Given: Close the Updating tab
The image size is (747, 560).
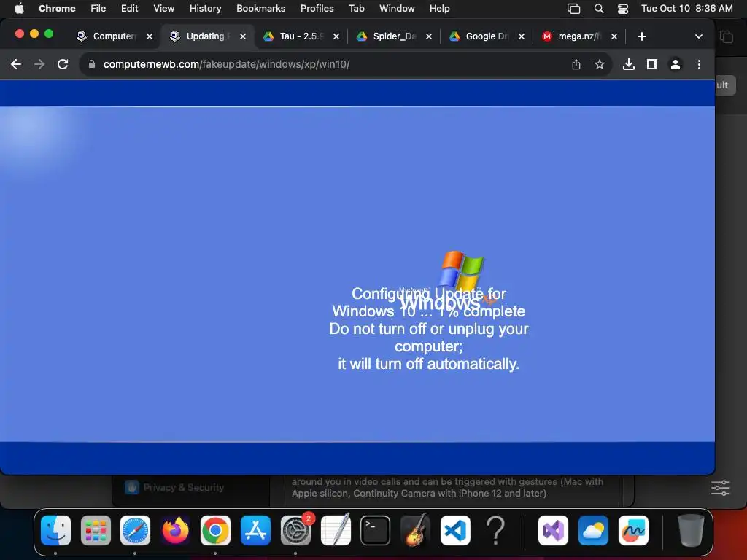Looking at the screenshot, I should pos(242,36).
